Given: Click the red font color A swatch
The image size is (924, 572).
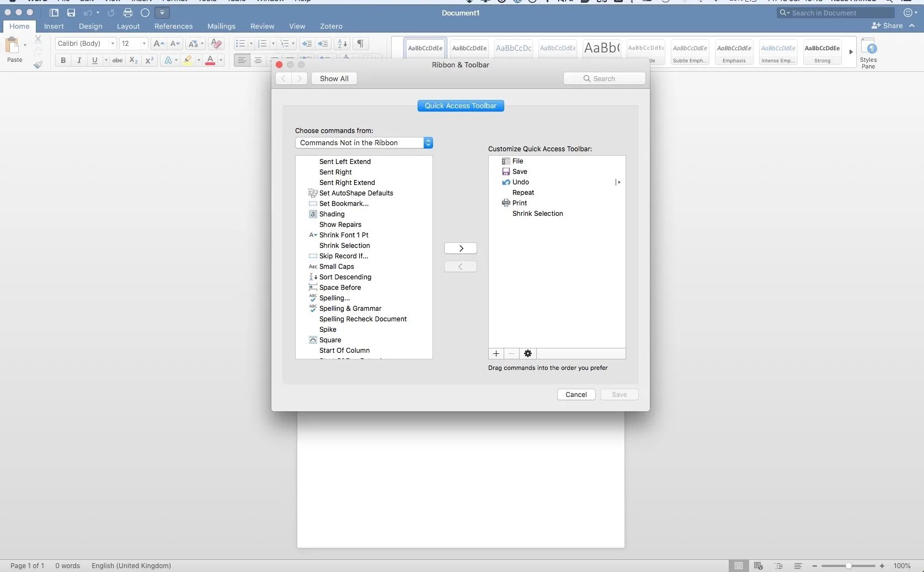Looking at the screenshot, I should coord(210,60).
